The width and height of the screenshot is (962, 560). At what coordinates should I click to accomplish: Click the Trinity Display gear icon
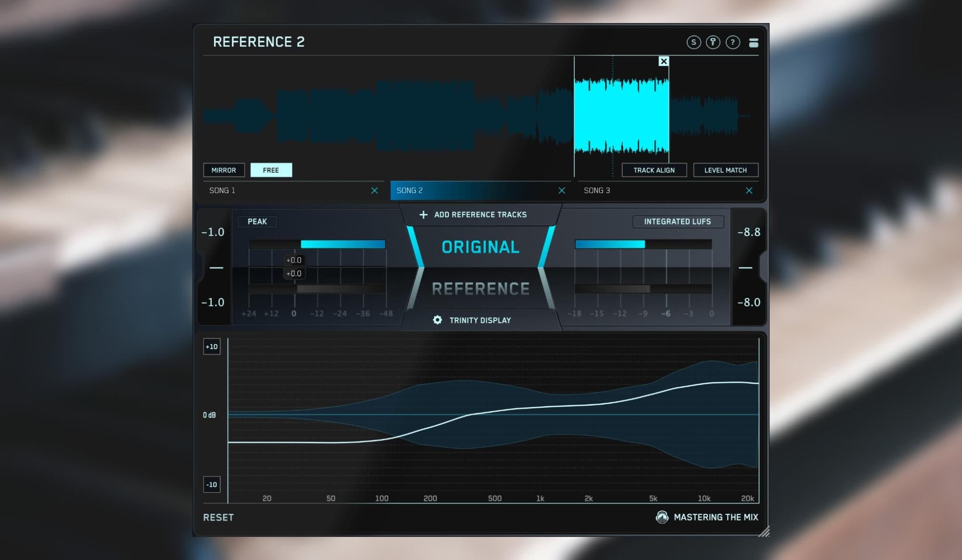pyautogui.click(x=437, y=320)
